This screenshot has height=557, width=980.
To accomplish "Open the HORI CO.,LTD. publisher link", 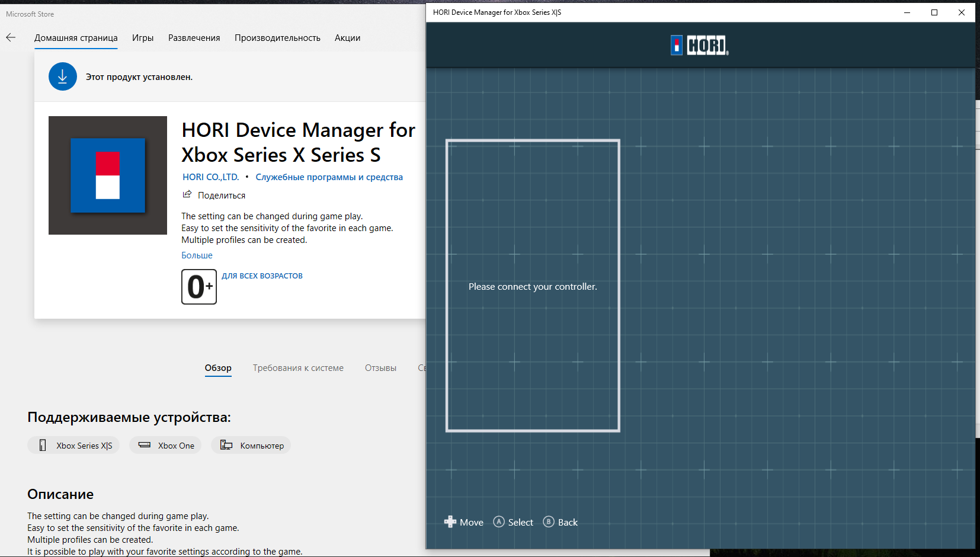I will point(211,177).
